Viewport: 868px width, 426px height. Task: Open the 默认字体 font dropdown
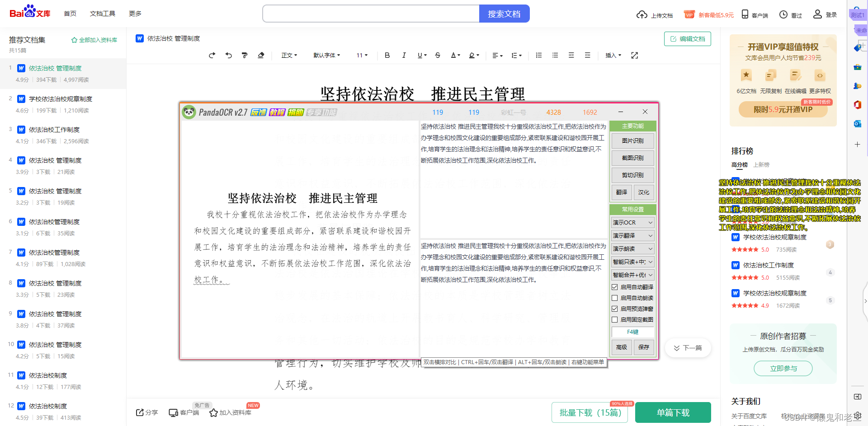pos(327,55)
